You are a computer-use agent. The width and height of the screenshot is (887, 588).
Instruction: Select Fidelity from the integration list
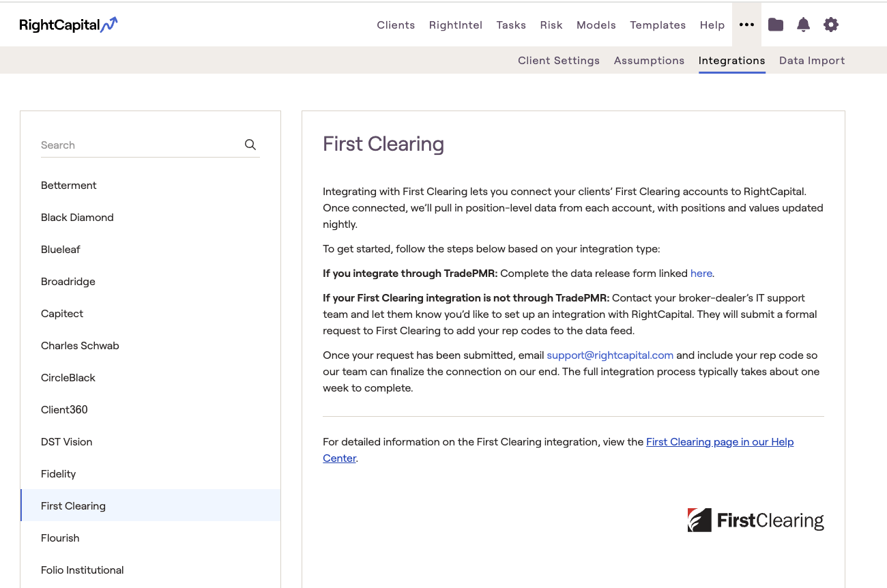pos(59,474)
